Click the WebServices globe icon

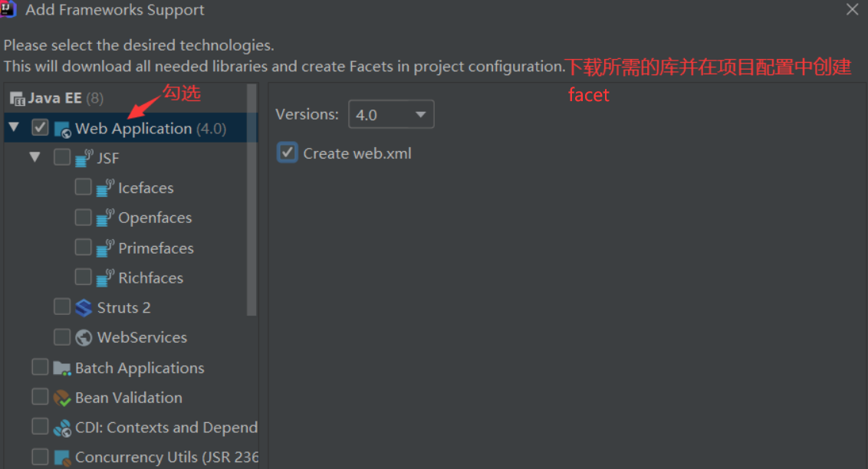[x=84, y=337]
